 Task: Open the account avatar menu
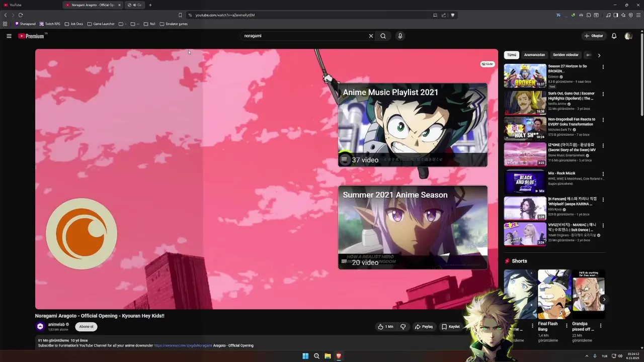click(x=628, y=36)
